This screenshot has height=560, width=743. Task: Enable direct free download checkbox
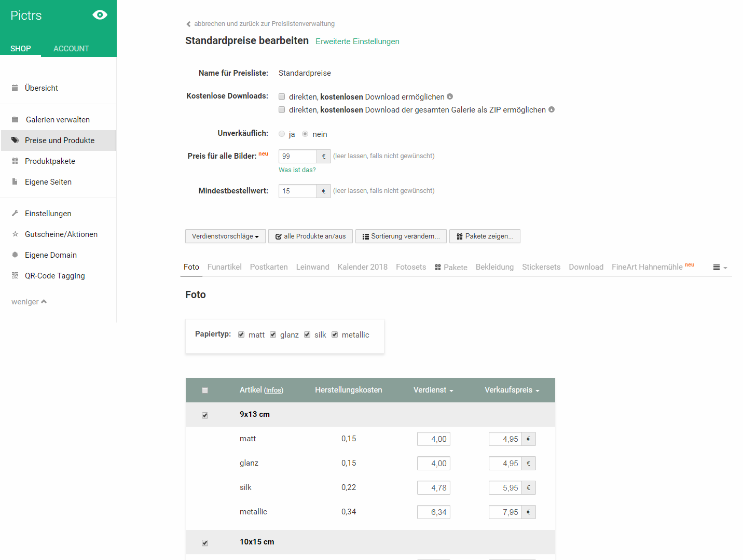click(282, 96)
